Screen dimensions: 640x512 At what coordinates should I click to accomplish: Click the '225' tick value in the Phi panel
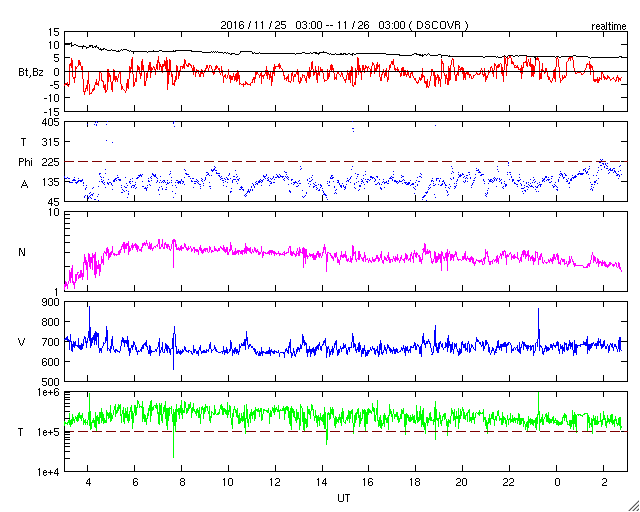[x=52, y=162]
